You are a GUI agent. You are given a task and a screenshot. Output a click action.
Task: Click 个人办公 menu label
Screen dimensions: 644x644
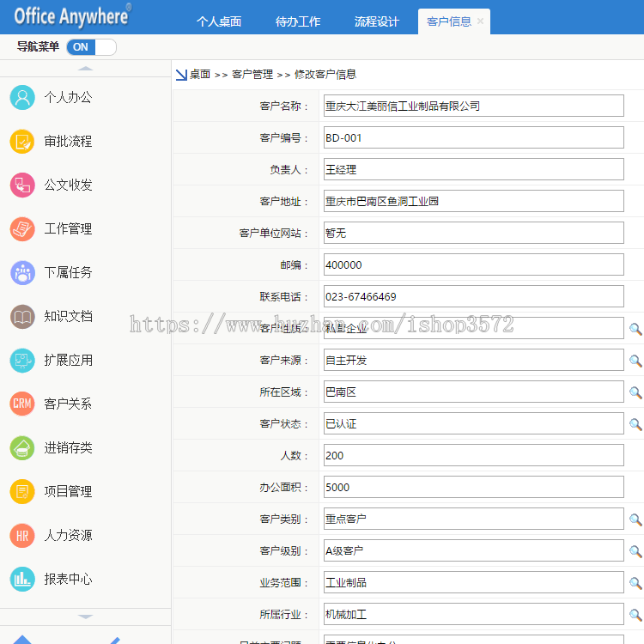(x=68, y=97)
